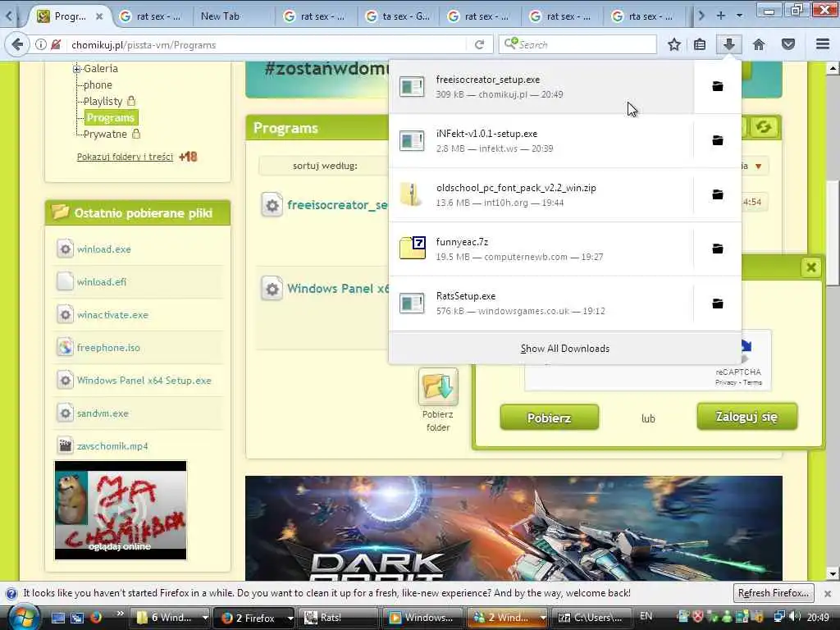Play the oglądaj online video thumbnail
This screenshot has width=840, height=630.
(121, 510)
